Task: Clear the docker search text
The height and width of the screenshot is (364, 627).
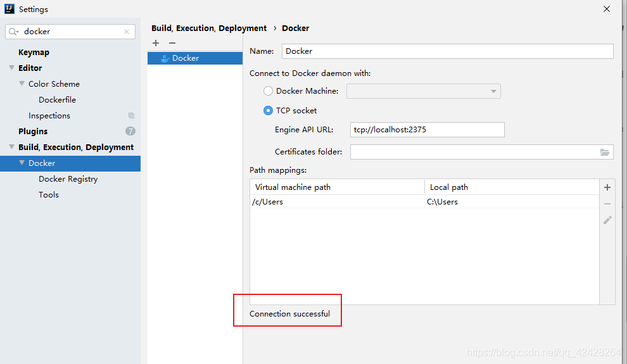Action: tap(127, 32)
